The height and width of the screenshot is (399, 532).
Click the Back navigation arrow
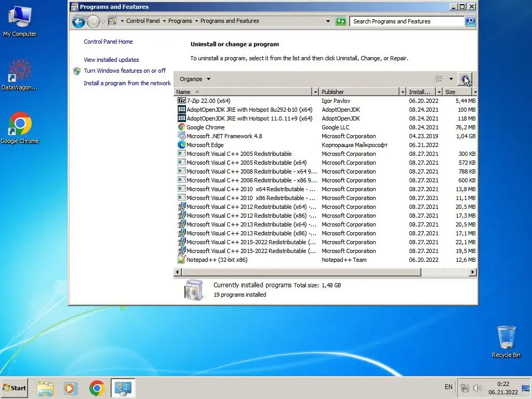[78, 22]
